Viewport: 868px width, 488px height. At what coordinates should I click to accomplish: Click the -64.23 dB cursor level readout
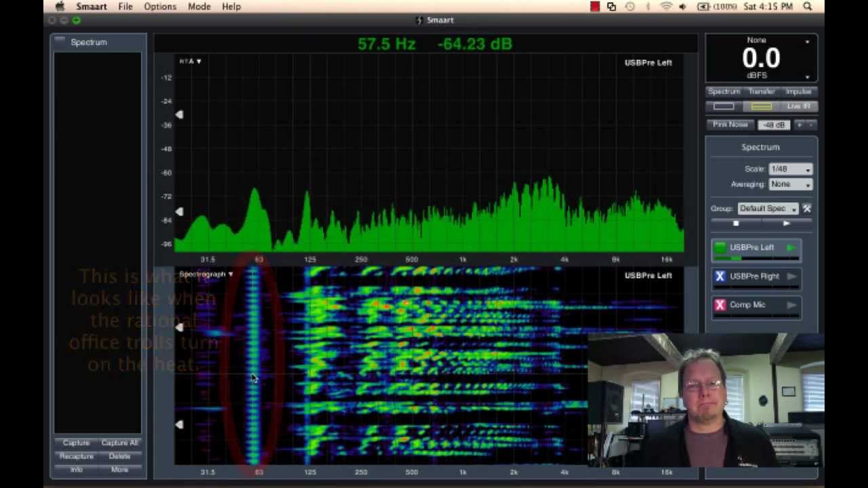click(475, 44)
